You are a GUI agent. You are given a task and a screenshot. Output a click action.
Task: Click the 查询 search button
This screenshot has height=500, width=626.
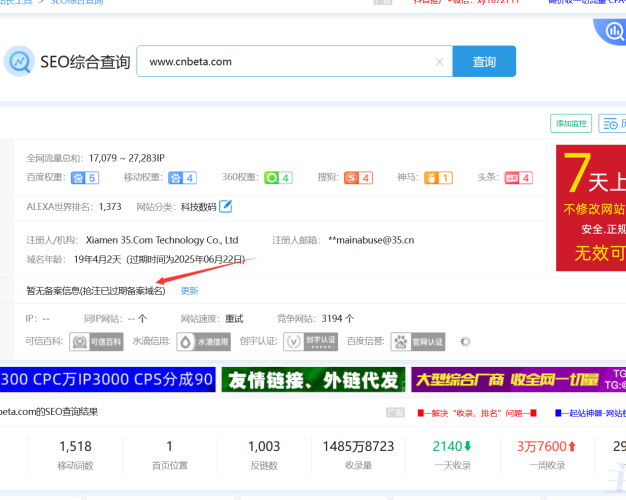484,62
